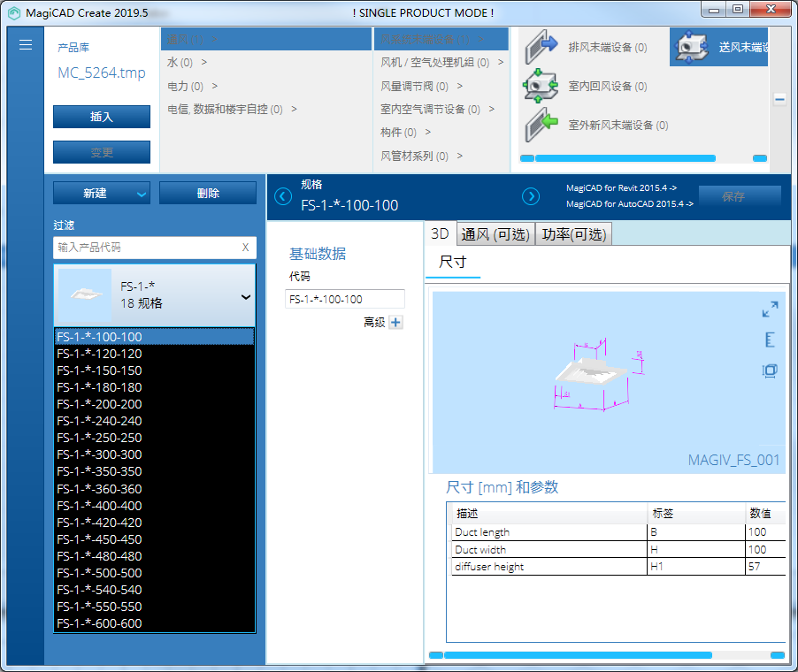Open the 新建 dropdown arrow
The width and height of the screenshot is (798, 672).
point(142,194)
